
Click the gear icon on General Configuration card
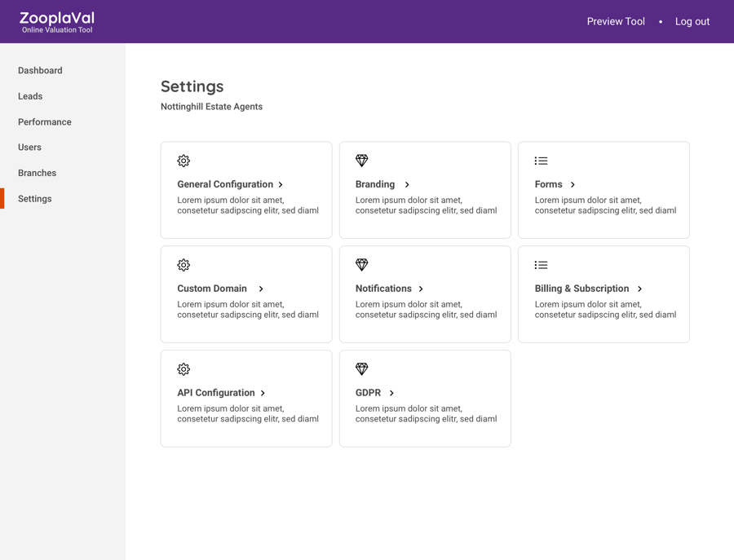pyautogui.click(x=183, y=161)
